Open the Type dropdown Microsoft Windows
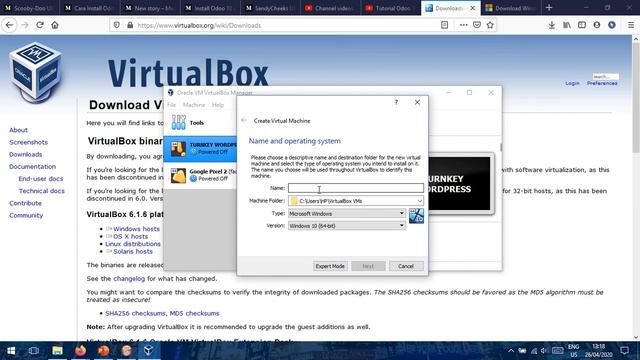This screenshot has height=360, width=640. [347, 213]
